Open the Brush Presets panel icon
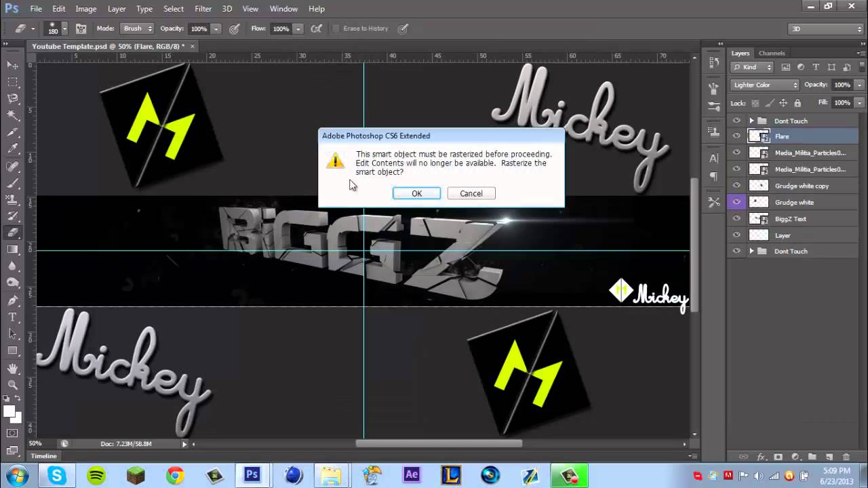The width and height of the screenshot is (868, 488). click(713, 107)
